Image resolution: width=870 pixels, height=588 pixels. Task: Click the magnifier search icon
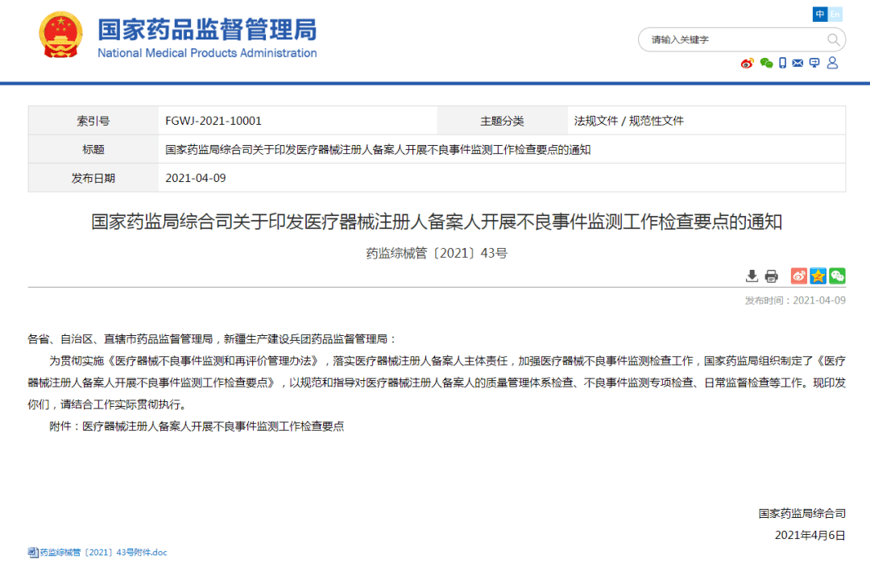pos(833,39)
